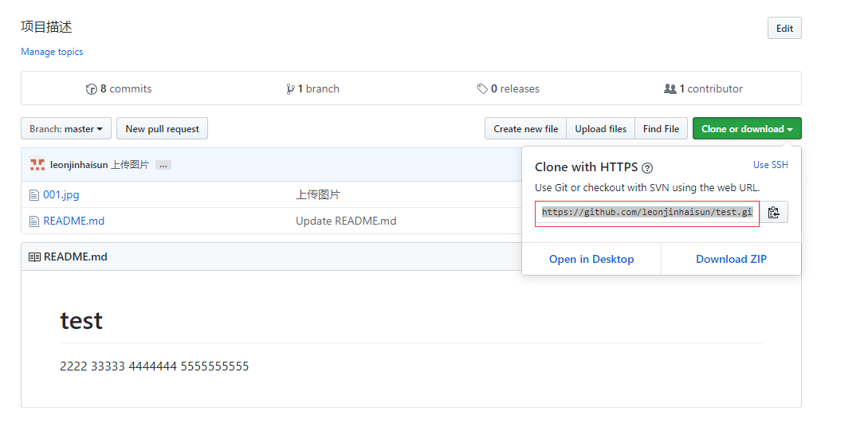Click Open in Desktop
Screen dimensions: 868x427
[x=591, y=259]
